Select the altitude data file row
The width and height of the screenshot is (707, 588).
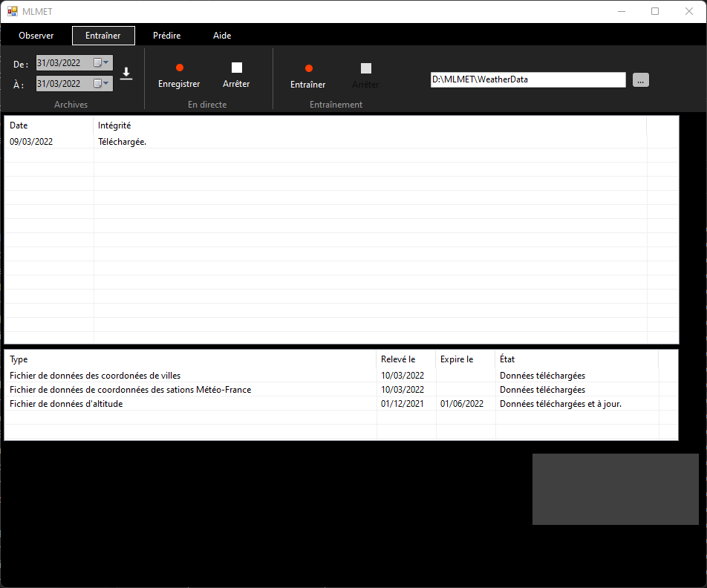(66, 404)
